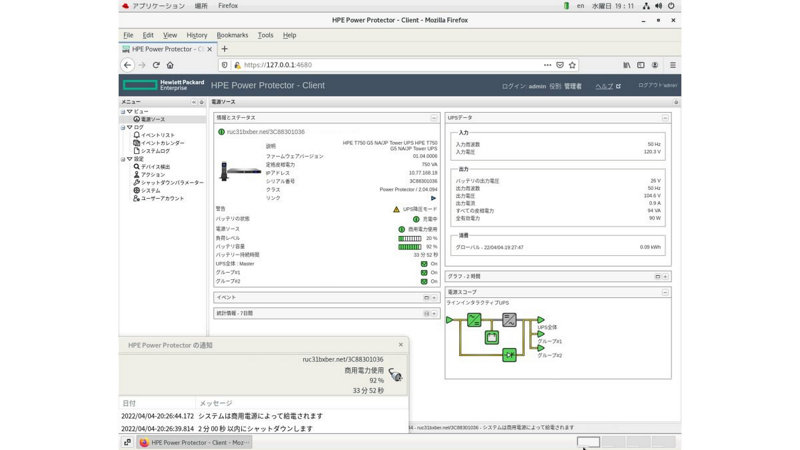Click the link play arrow in リンク row

(434, 197)
